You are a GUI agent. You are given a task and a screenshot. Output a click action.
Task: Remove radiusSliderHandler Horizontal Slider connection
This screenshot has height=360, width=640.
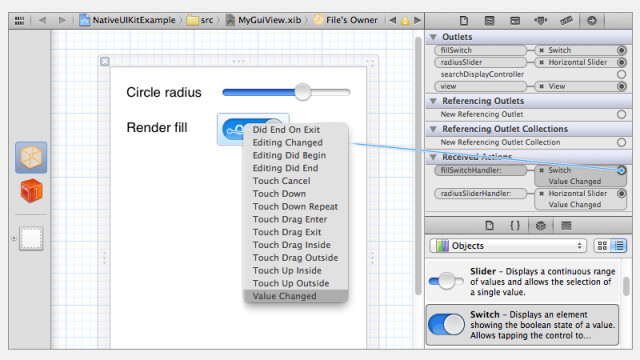pos(542,194)
